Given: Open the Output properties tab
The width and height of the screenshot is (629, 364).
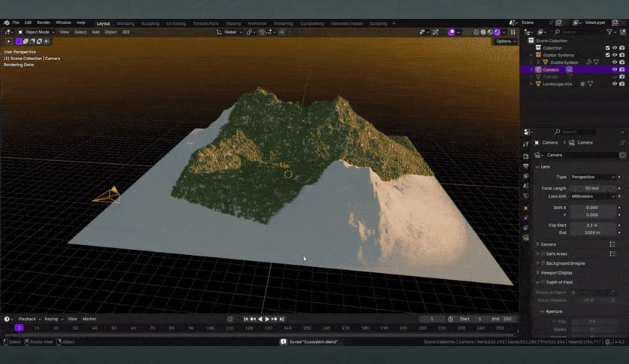Looking at the screenshot, I should 526,166.
